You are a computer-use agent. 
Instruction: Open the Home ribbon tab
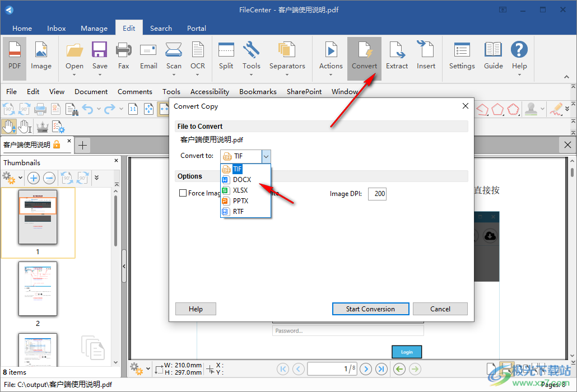22,29
